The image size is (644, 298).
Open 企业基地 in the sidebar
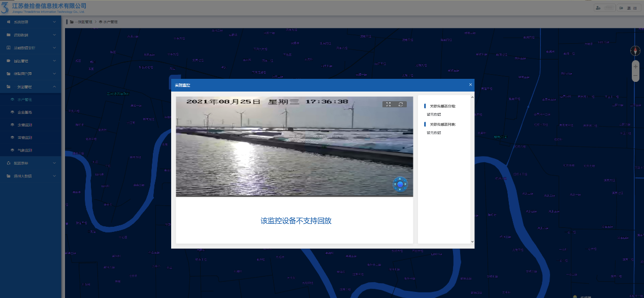(24, 112)
